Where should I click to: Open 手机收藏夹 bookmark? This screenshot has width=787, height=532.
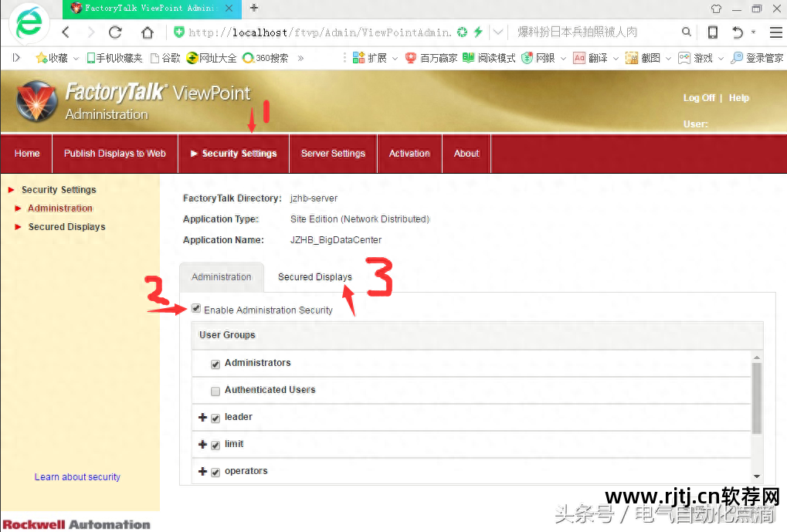point(115,58)
